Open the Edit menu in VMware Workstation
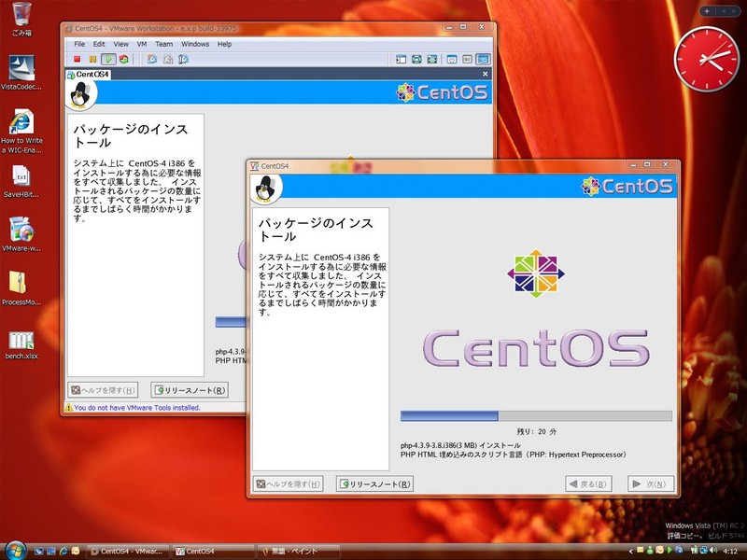The image size is (747, 560). coord(99,44)
